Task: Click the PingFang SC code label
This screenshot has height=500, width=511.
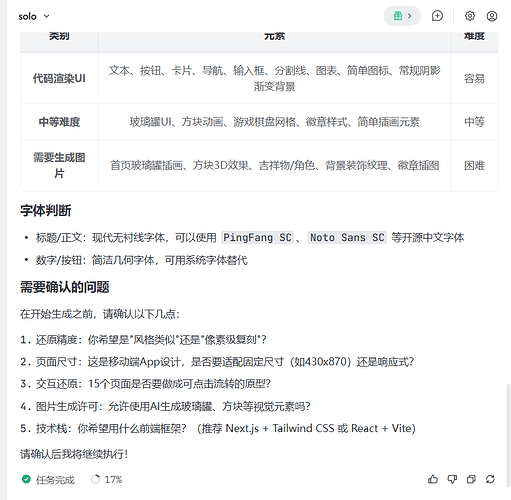Action: pyautogui.click(x=257, y=238)
